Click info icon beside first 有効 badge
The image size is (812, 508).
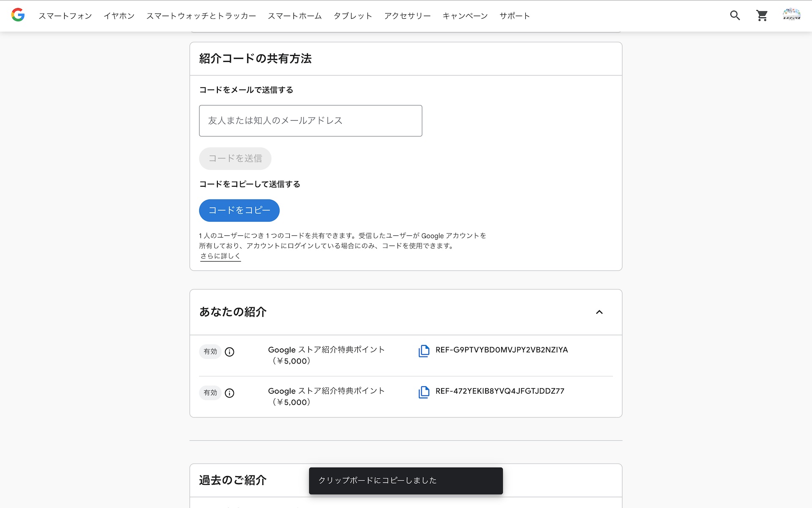[x=229, y=352]
